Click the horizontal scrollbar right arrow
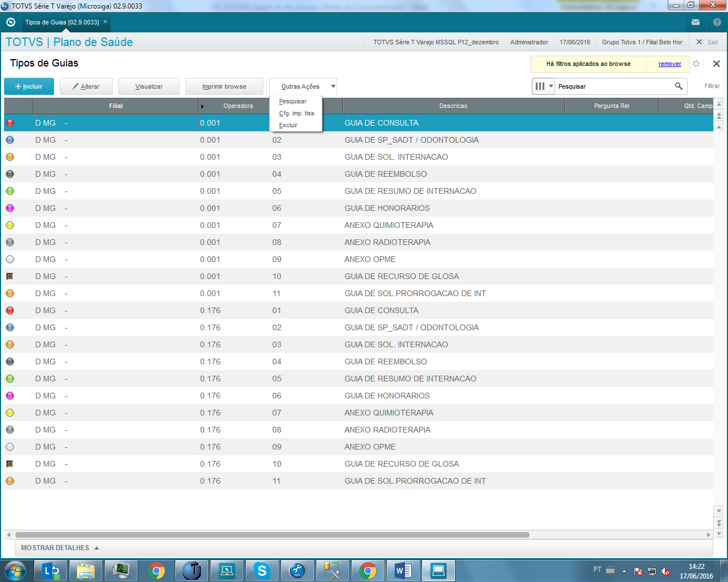The width and height of the screenshot is (728, 582). (x=709, y=535)
